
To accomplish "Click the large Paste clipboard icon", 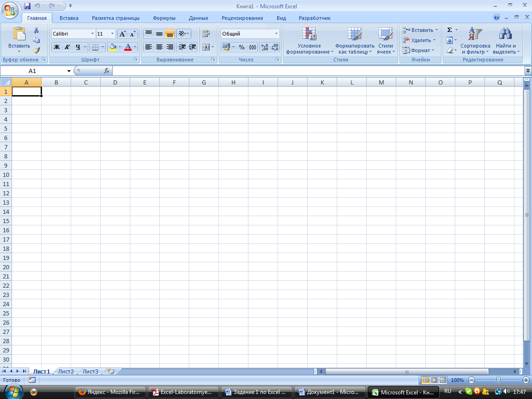I will pyautogui.click(x=19, y=34).
